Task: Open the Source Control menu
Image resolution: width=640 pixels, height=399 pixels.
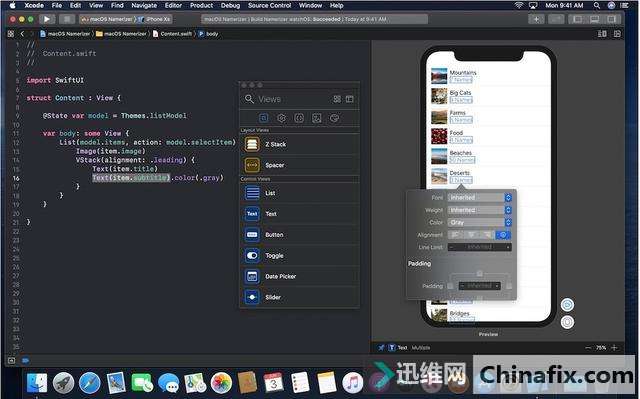Action: click(x=269, y=5)
